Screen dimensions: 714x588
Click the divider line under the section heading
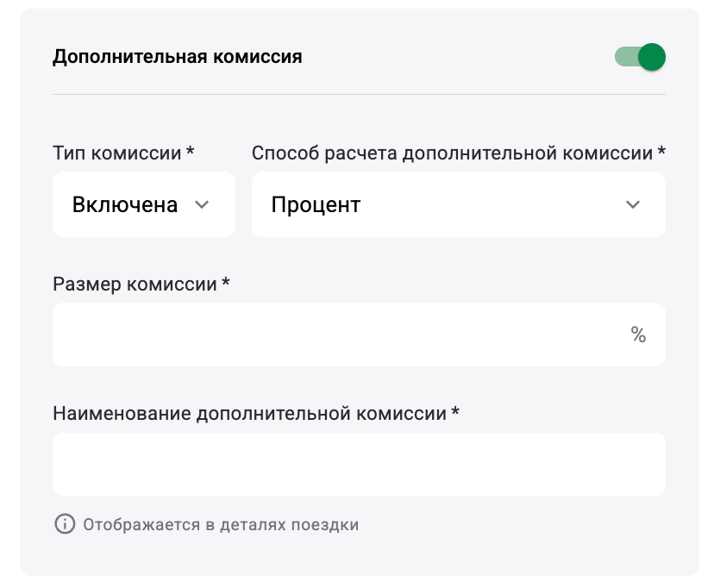click(359, 93)
